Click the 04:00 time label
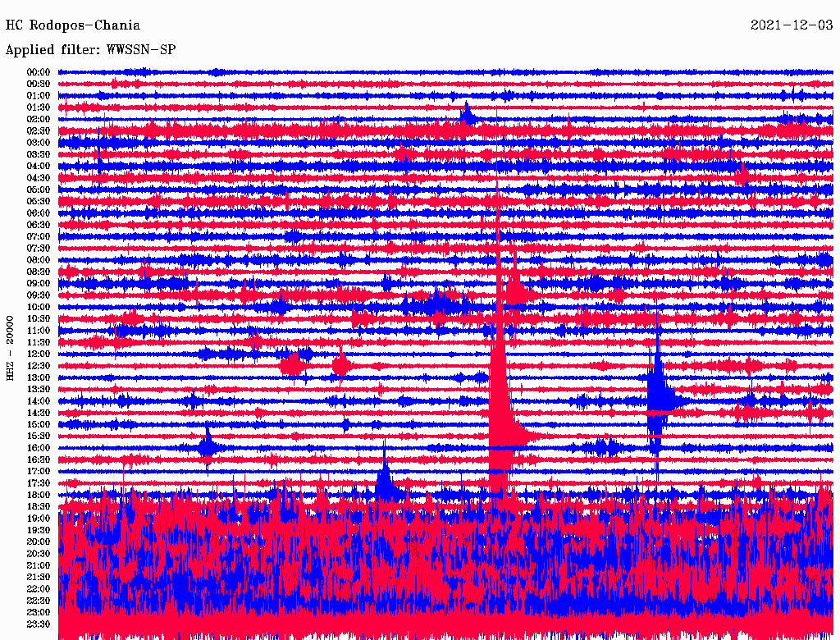The width and height of the screenshot is (840, 640). pyautogui.click(x=39, y=167)
